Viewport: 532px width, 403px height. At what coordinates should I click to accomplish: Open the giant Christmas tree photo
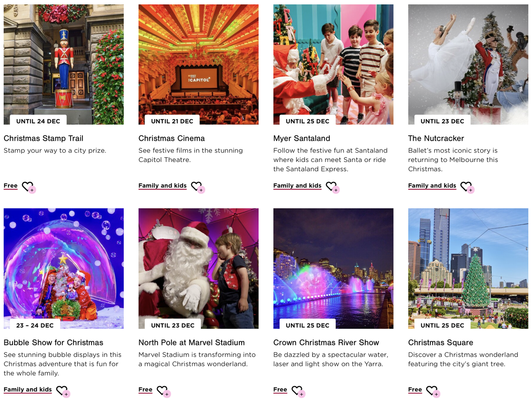(468, 269)
